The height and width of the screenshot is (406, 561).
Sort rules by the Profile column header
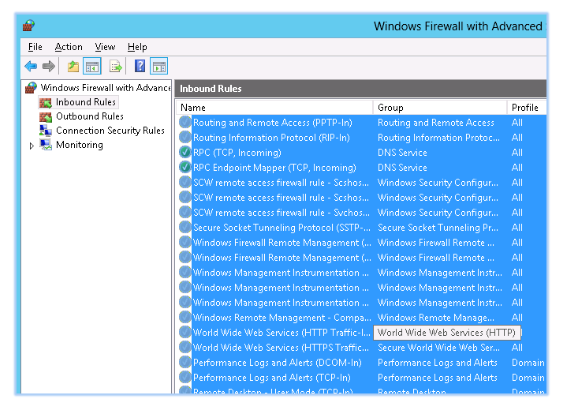coord(527,108)
